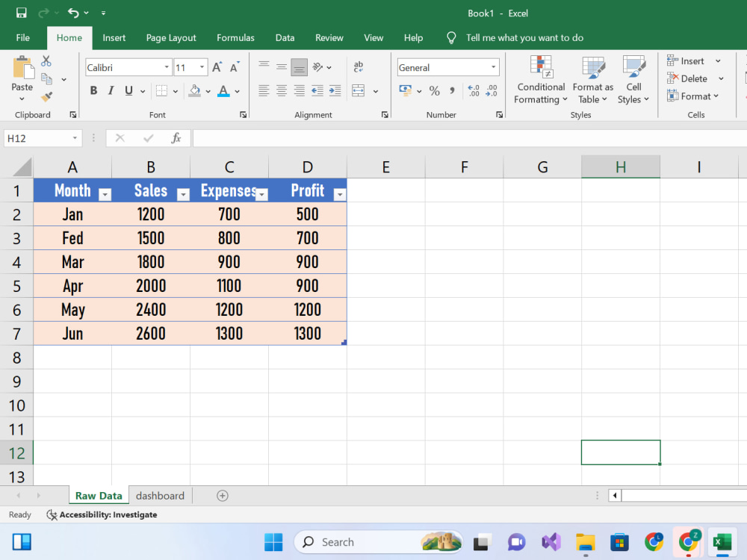747x560 pixels.
Task: Click Cell Styles button
Action: tap(633, 80)
